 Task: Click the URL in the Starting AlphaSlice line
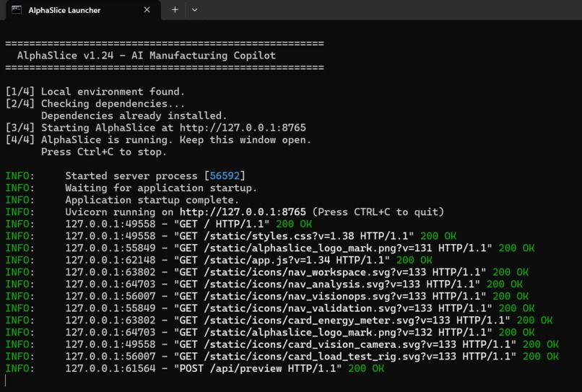(243, 128)
